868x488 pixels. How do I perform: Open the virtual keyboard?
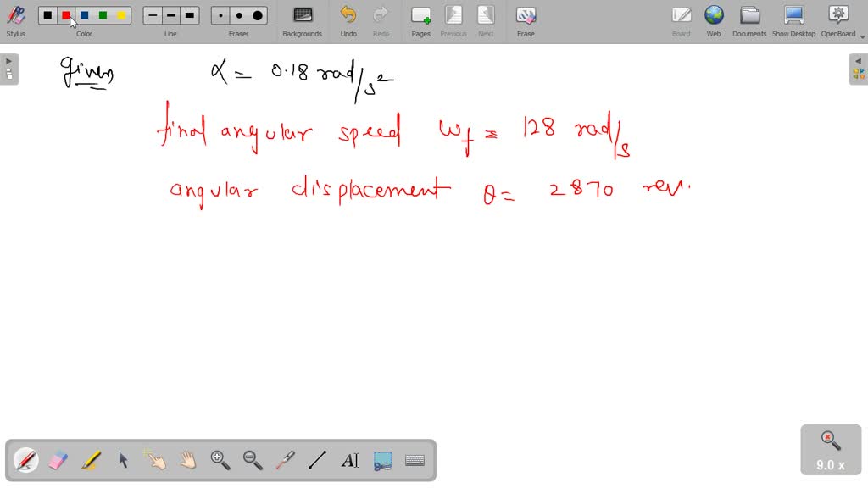(415, 460)
